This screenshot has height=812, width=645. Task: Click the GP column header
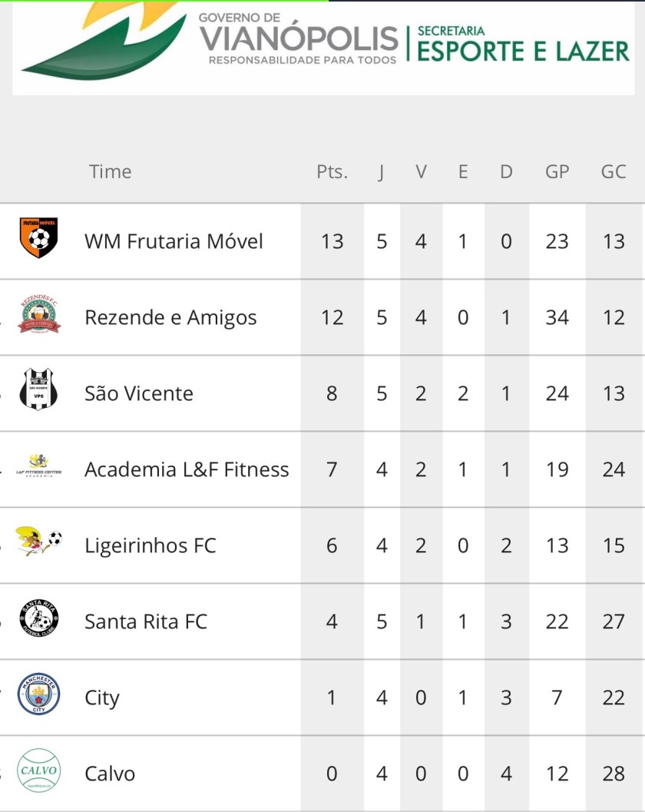click(557, 172)
